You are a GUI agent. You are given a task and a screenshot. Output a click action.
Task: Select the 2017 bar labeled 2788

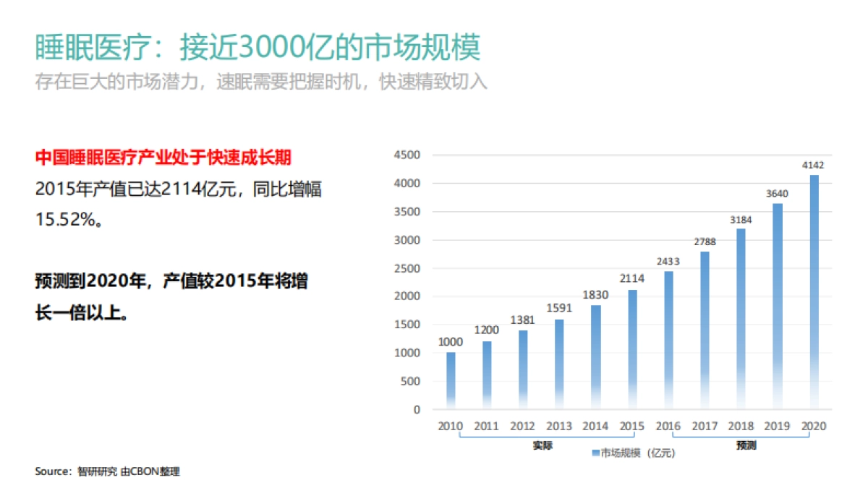[x=705, y=329]
